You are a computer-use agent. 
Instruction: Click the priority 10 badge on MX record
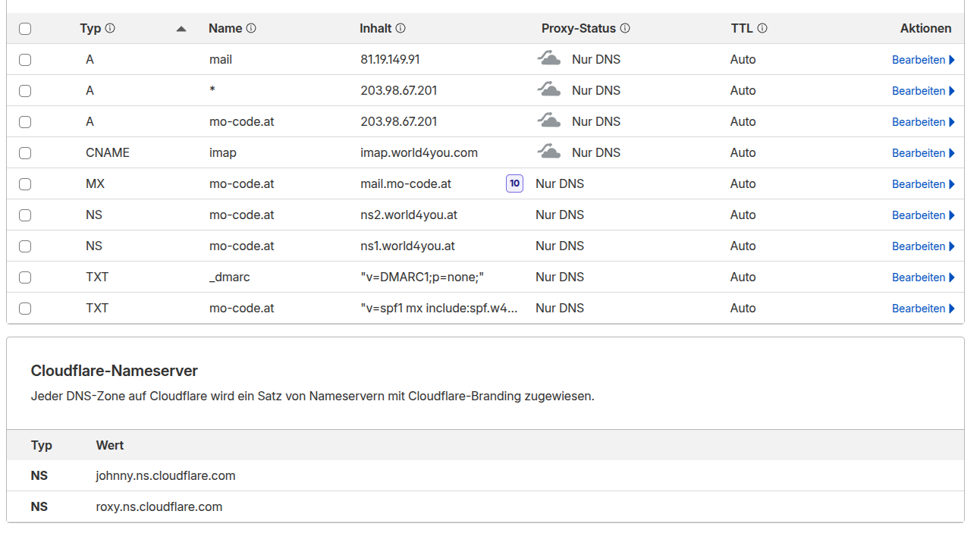[x=515, y=183]
